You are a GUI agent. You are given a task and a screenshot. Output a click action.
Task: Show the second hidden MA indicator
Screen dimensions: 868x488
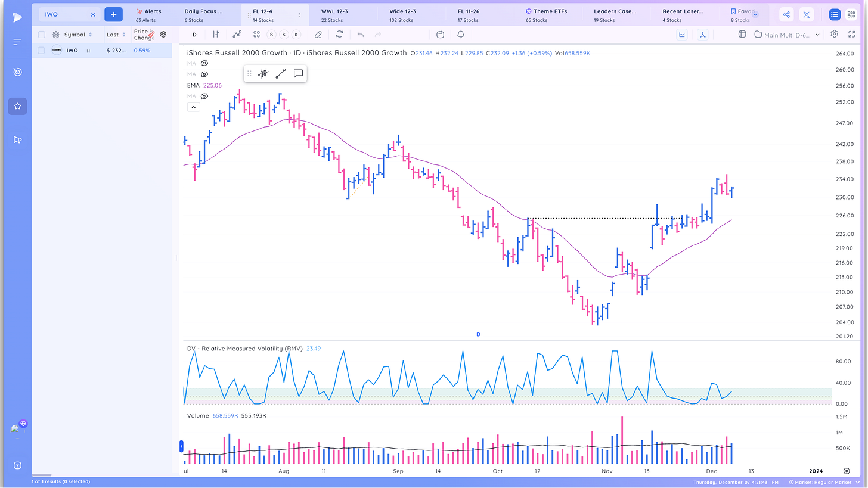tap(204, 74)
